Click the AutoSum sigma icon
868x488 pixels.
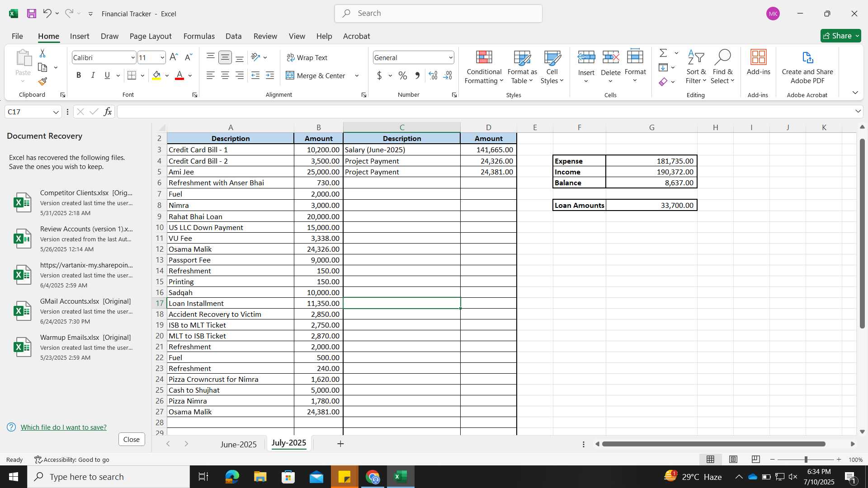(x=663, y=53)
